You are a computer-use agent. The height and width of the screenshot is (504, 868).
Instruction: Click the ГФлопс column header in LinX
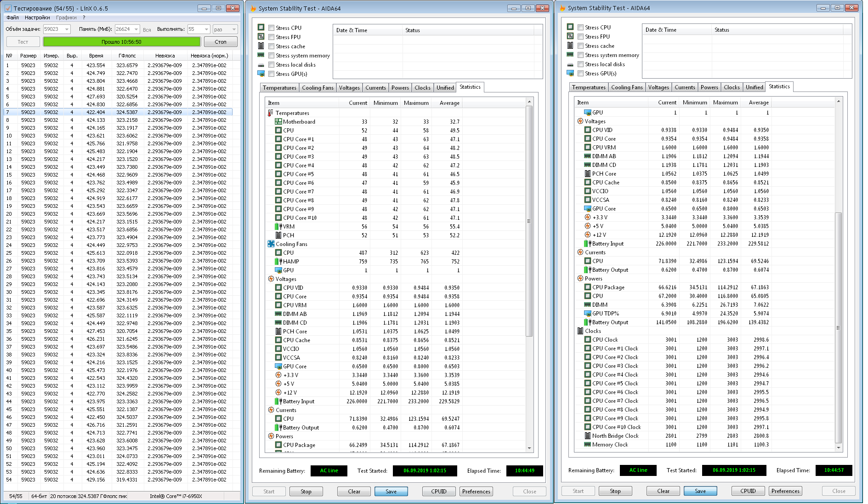127,56
